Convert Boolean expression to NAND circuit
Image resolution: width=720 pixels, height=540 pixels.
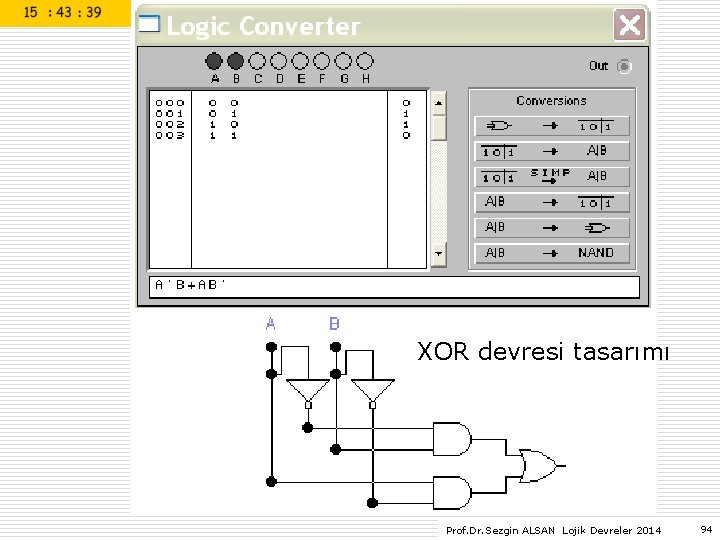(551, 253)
